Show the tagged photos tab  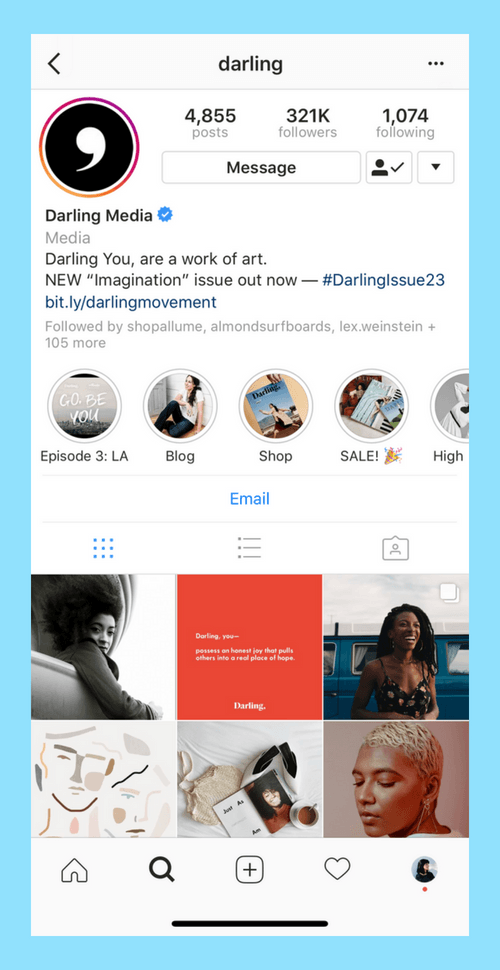coord(395,548)
